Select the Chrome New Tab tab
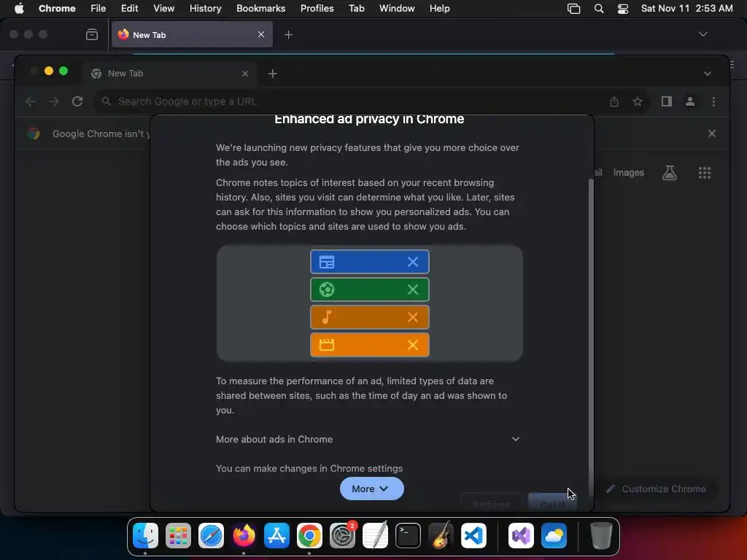This screenshot has width=747, height=560. coord(170,74)
